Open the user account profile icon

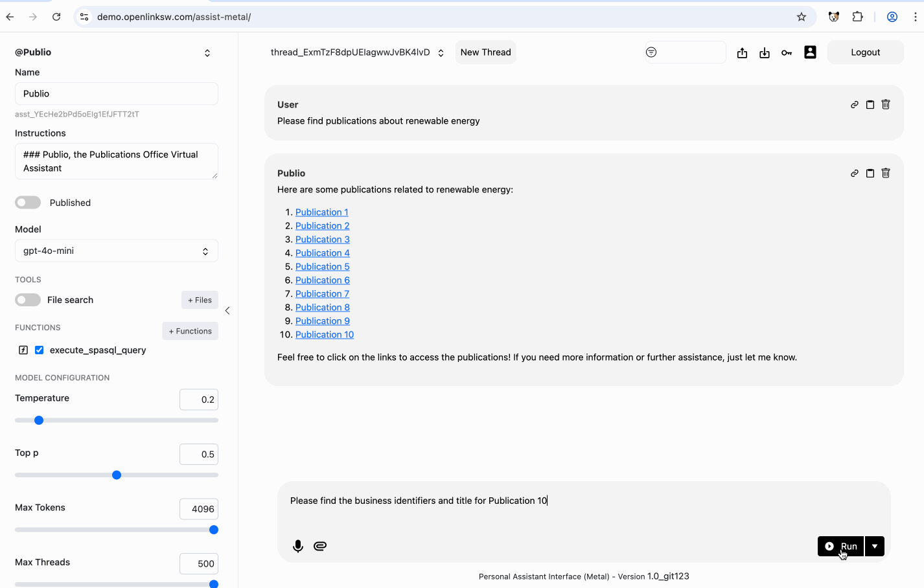pos(810,52)
